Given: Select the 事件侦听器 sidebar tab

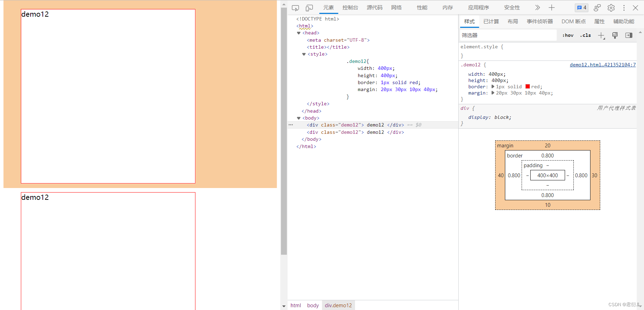Looking at the screenshot, I should click(540, 22).
